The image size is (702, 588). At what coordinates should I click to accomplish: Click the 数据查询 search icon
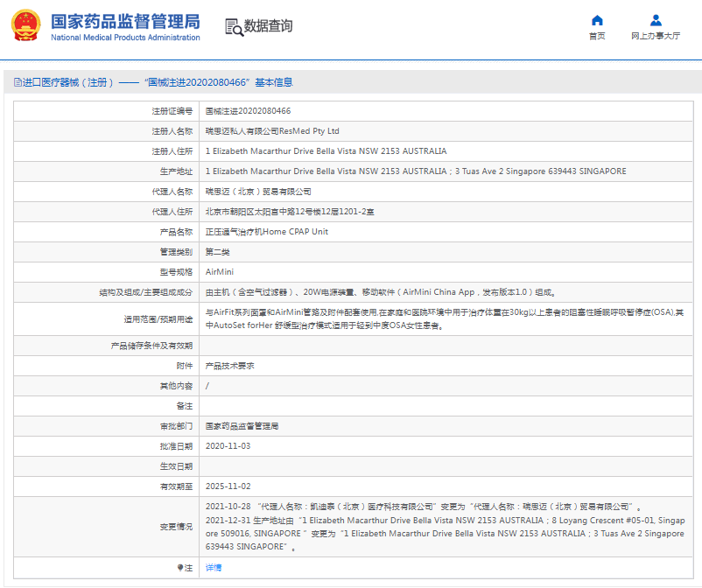(234, 27)
